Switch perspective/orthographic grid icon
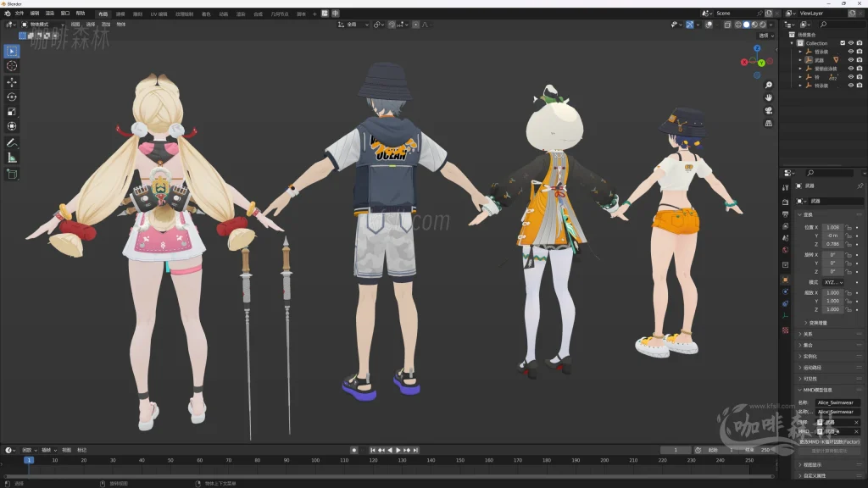Image resolution: width=868 pixels, height=488 pixels. point(768,123)
